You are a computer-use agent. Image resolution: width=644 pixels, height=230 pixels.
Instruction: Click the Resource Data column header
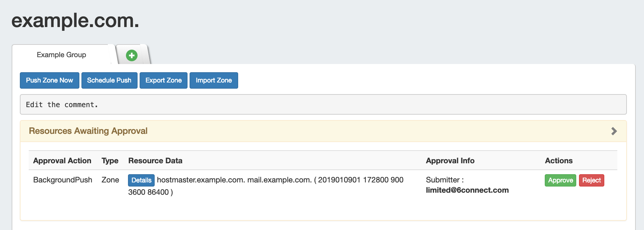[x=155, y=161]
